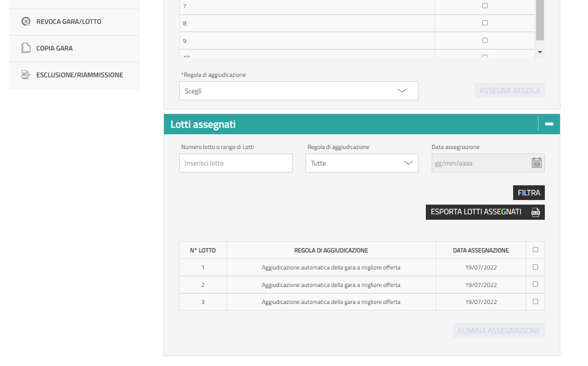Open the calendar date picker icon
The image size is (588, 366).
[x=536, y=163]
